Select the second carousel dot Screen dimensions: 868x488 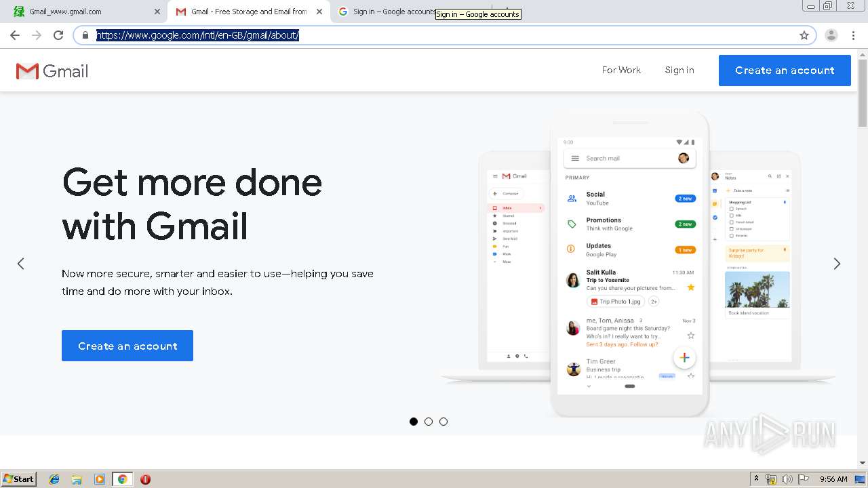[429, 422]
